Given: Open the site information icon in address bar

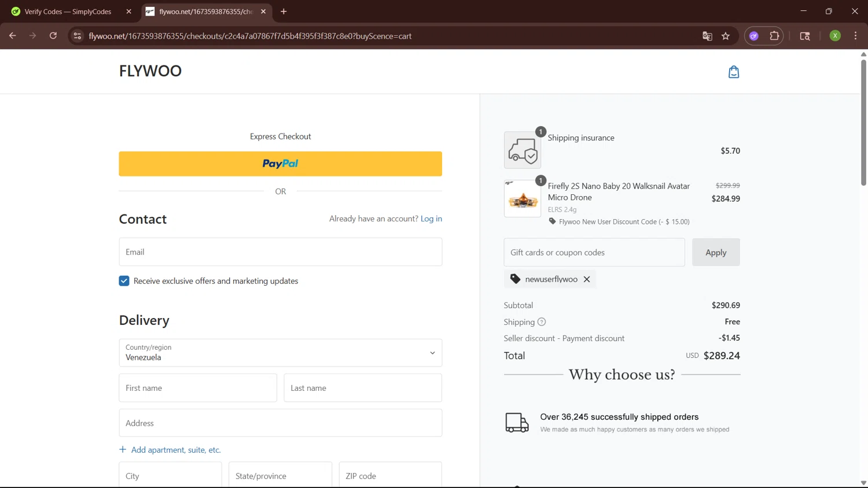Looking at the screenshot, I should point(77,36).
